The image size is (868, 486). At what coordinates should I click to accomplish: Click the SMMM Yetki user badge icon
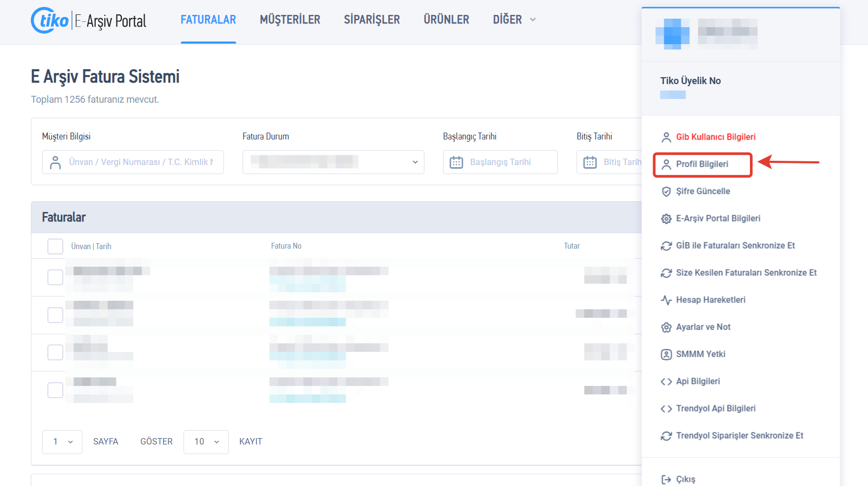[x=666, y=355]
